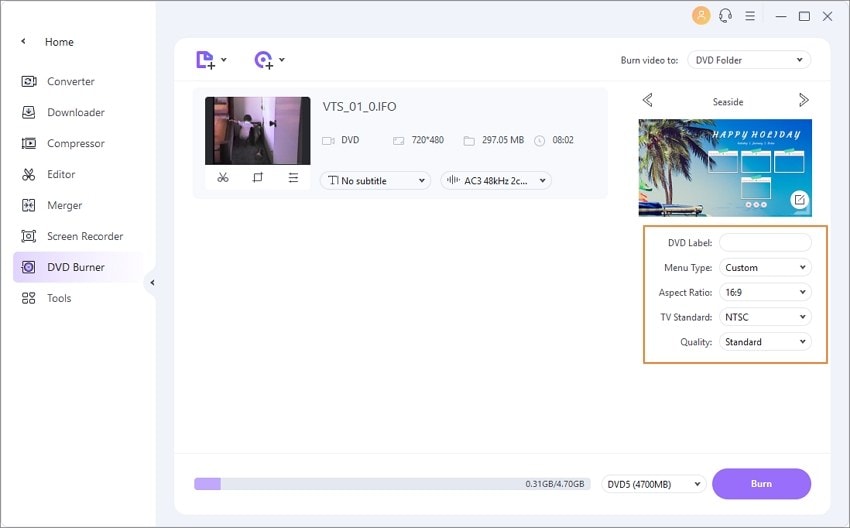The width and height of the screenshot is (850, 528).
Task: Go to previous DVD template arrow
Action: 647,100
